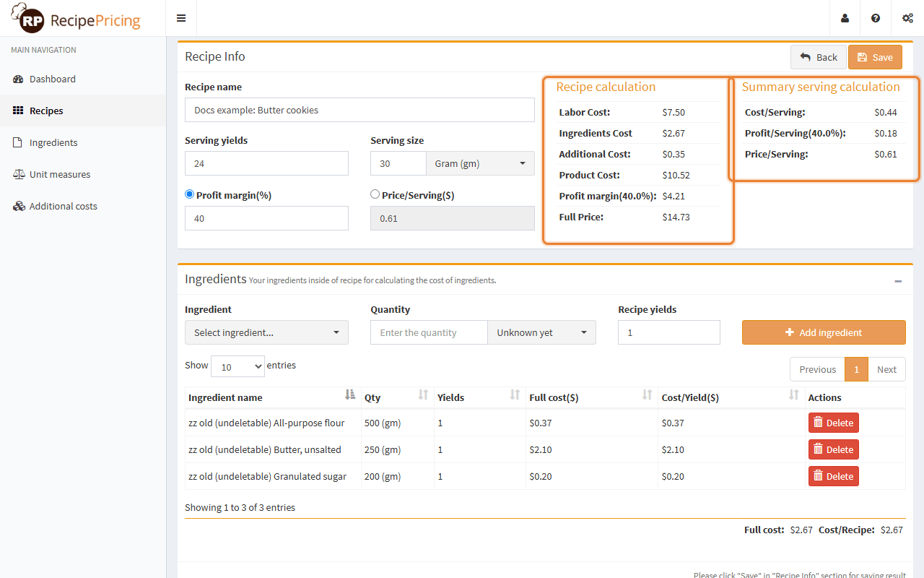Click the Additional Cost value $0.35

[674, 154]
